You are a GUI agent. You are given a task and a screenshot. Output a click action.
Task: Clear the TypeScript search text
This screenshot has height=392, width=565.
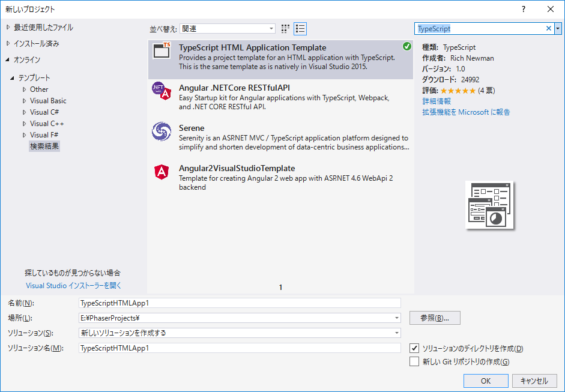(548, 28)
